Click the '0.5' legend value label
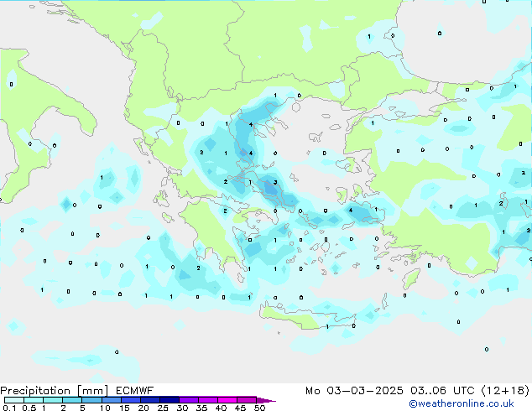 29,408
